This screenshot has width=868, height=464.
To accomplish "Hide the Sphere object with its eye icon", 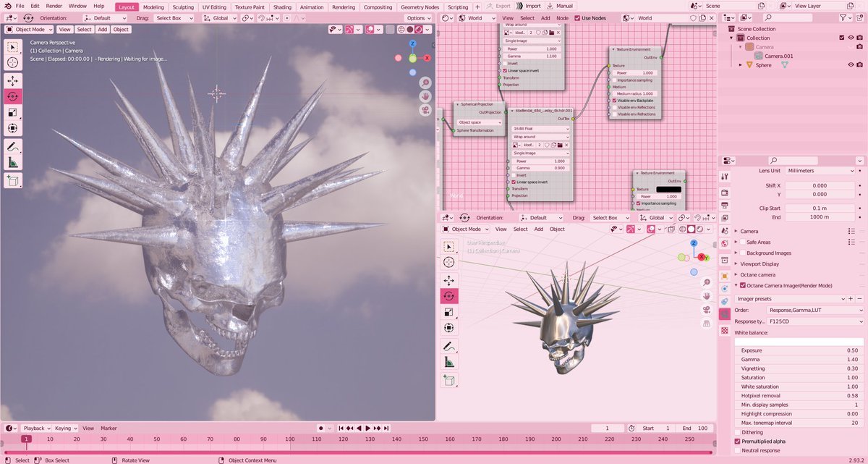I will click(x=851, y=64).
